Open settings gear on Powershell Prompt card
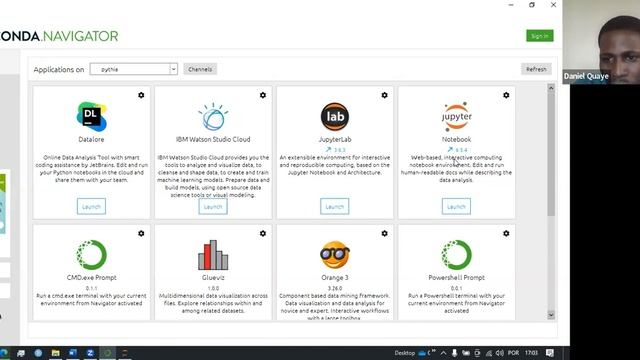This screenshot has width=640, height=360. 506,233
